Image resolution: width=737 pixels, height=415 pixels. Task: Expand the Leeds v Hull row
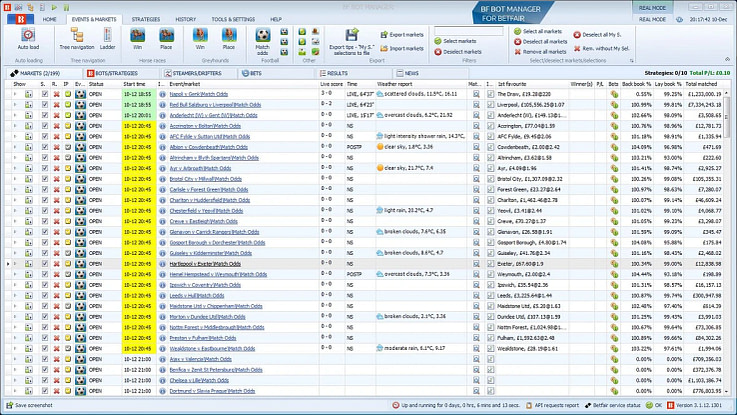[15, 296]
